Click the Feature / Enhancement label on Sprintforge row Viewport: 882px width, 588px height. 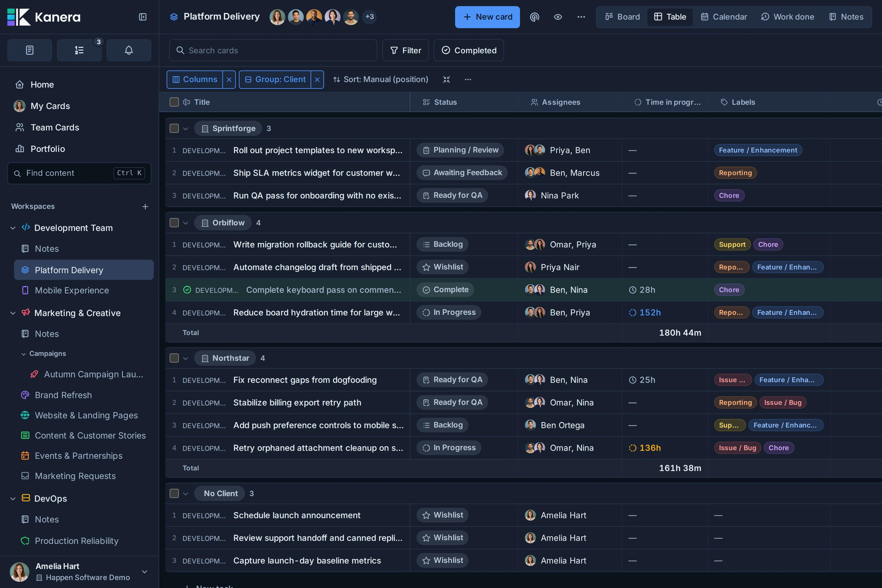(758, 150)
